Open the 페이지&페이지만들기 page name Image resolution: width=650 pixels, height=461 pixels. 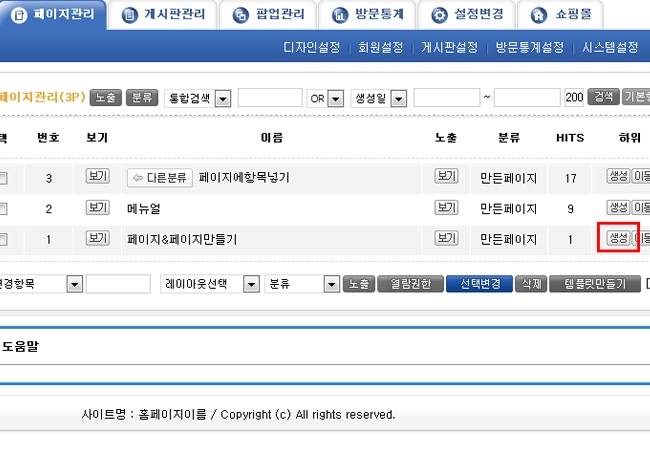click(182, 239)
